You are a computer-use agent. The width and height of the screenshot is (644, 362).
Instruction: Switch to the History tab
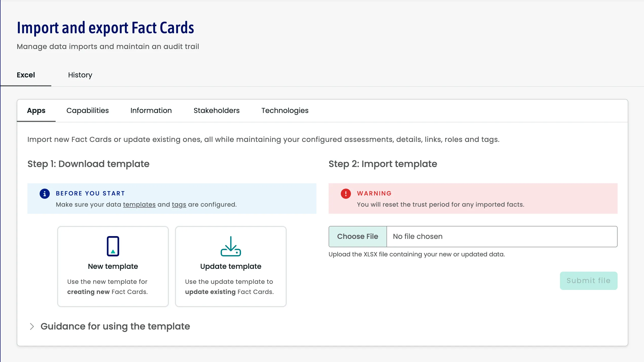click(x=80, y=75)
